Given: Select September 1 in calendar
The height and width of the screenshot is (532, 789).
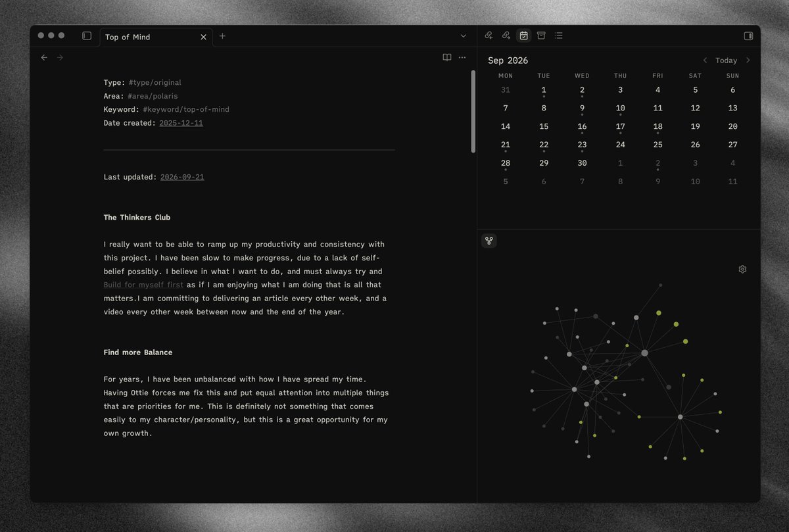Looking at the screenshot, I should click(544, 90).
